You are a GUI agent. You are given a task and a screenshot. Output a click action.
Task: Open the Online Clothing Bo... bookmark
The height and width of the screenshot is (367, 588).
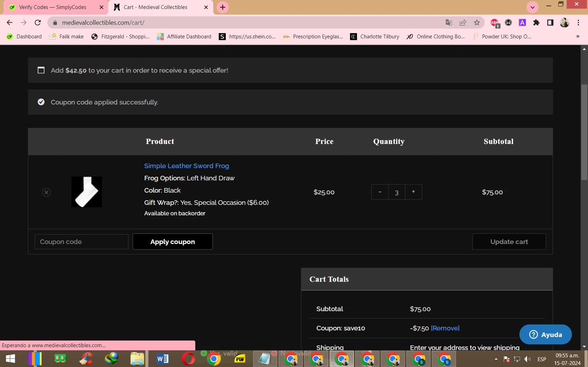[x=436, y=36]
